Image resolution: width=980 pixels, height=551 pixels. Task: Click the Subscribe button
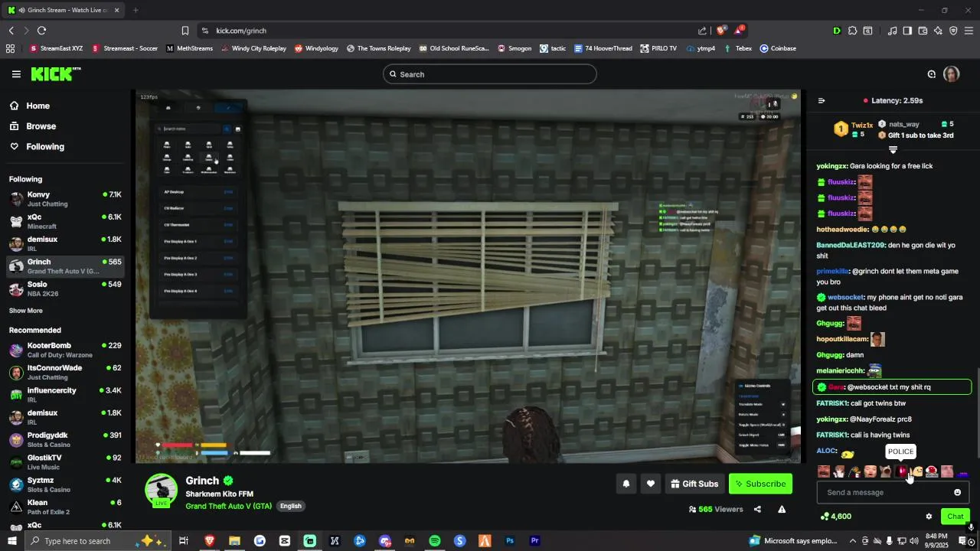(x=760, y=484)
